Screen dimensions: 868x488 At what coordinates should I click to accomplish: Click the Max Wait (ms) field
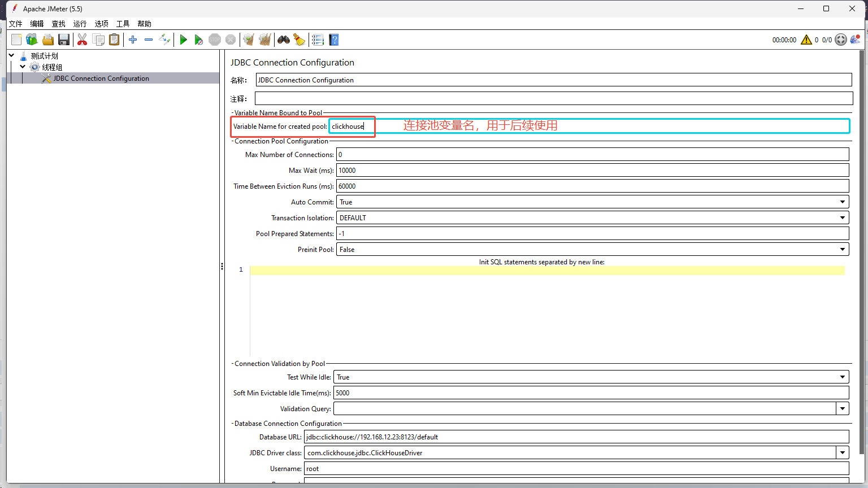click(x=593, y=170)
